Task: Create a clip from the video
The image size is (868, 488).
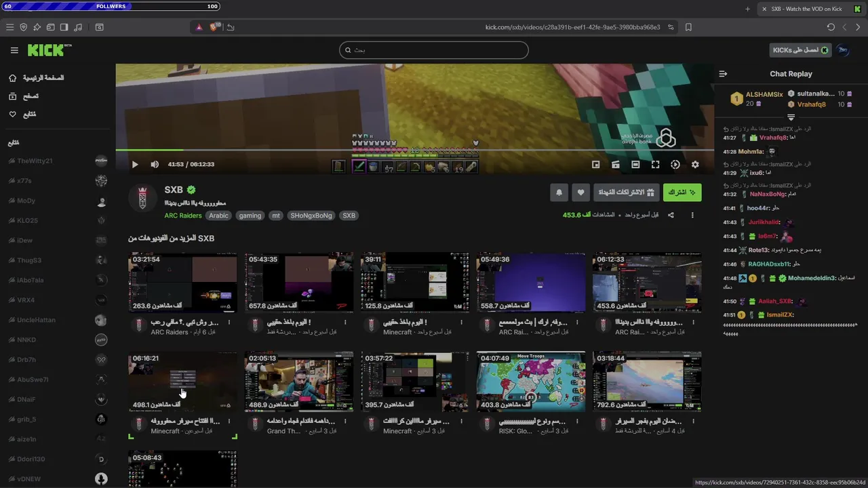Action: pyautogui.click(x=616, y=165)
